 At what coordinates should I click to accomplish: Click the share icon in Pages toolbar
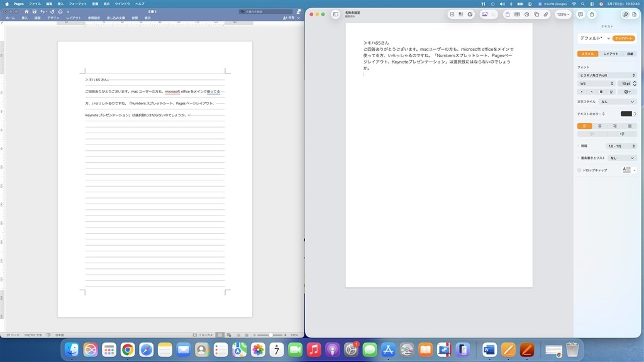[592, 14]
